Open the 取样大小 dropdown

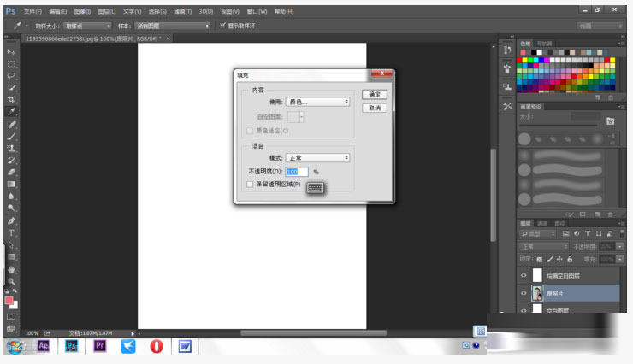[x=87, y=26]
